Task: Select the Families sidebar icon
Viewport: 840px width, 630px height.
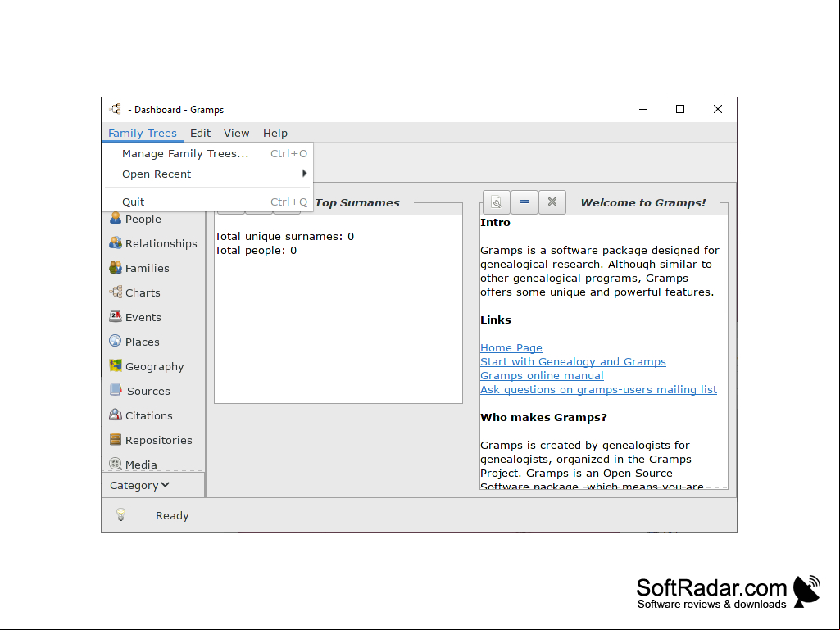Action: point(116,268)
